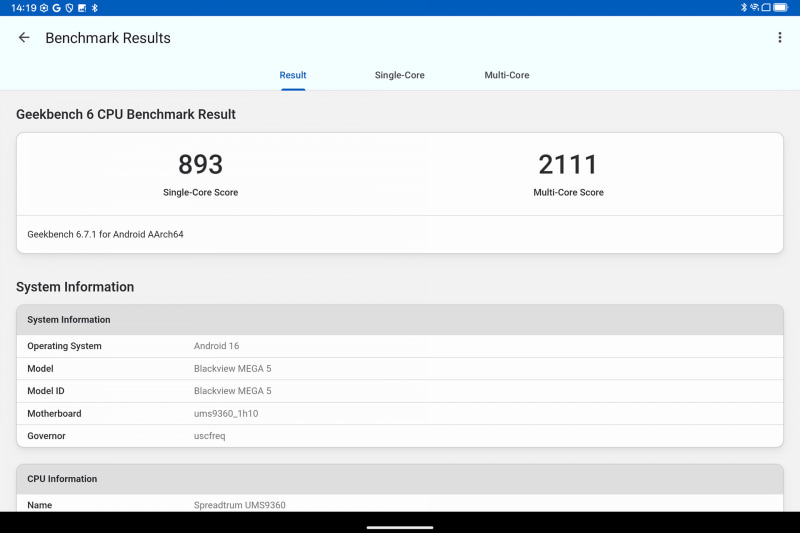Select the Geekbench 6 CPU Benchmark Result heading
800x533 pixels.
(x=126, y=114)
